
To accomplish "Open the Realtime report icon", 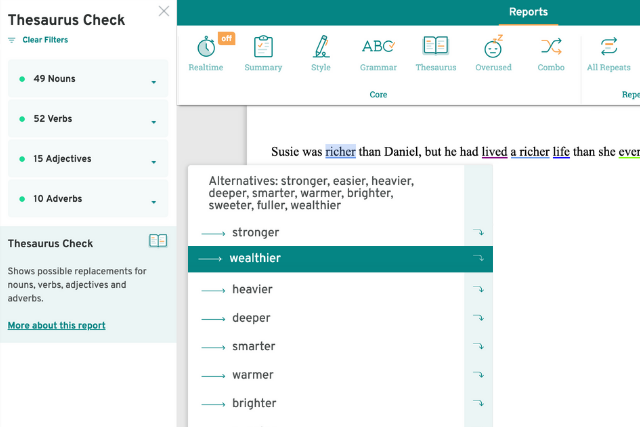I will [206, 47].
